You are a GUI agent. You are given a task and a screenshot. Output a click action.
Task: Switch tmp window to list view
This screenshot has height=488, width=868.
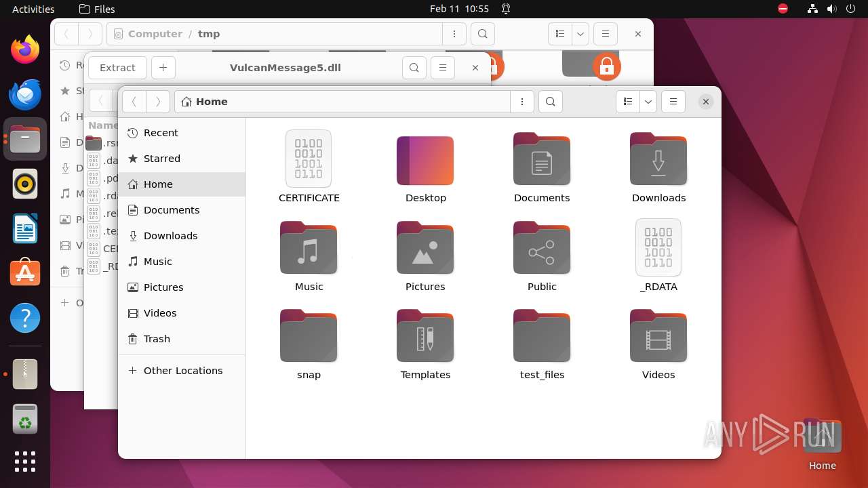pyautogui.click(x=560, y=34)
